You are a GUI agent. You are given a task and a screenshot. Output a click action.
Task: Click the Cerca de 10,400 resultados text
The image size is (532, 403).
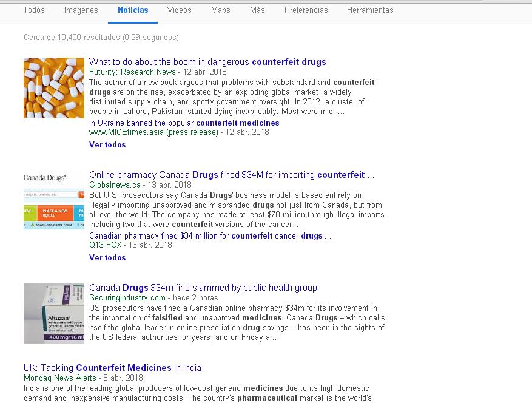click(101, 38)
